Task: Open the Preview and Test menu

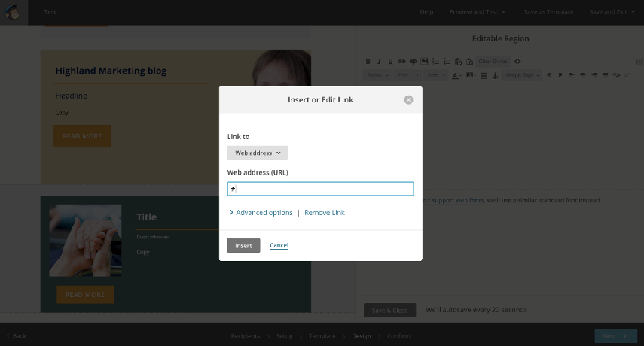Action: click(477, 12)
